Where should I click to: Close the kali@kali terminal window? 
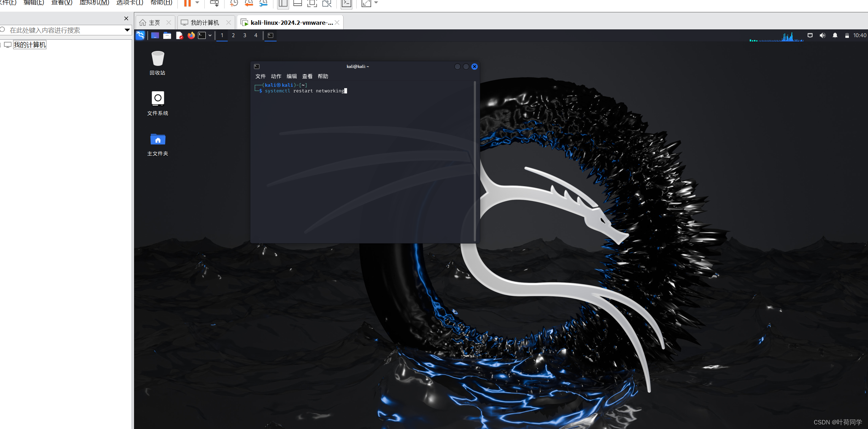pos(475,67)
